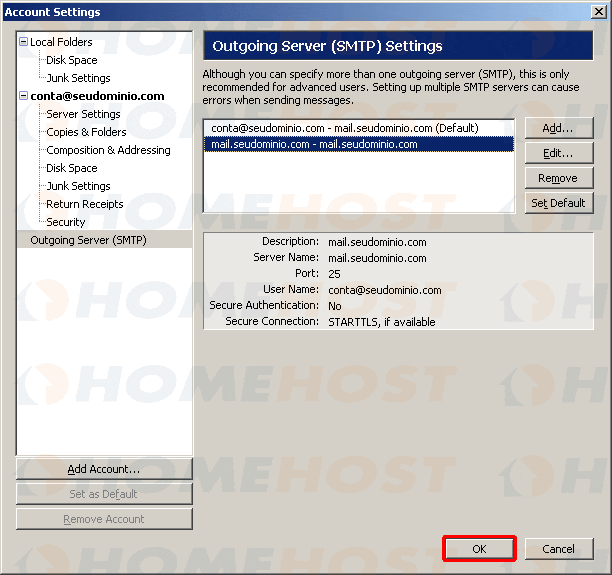Click the Remove Account button
This screenshot has width=612, height=575.
point(104,519)
